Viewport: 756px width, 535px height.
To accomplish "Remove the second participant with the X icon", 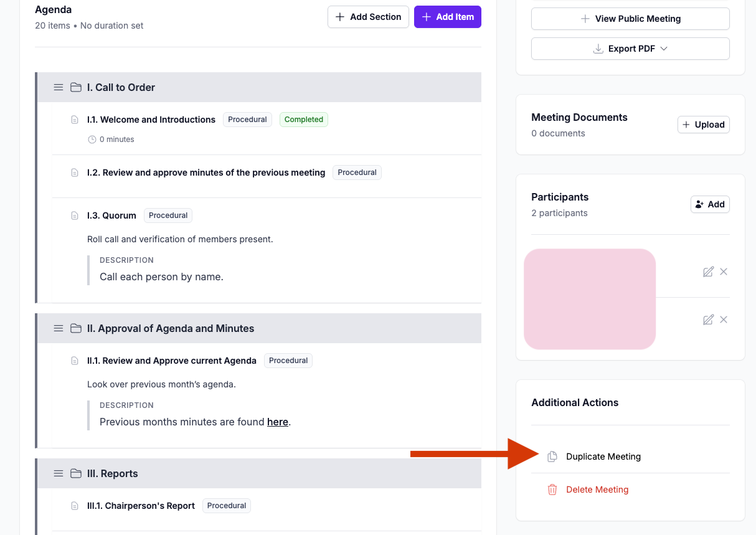I will pyautogui.click(x=724, y=320).
